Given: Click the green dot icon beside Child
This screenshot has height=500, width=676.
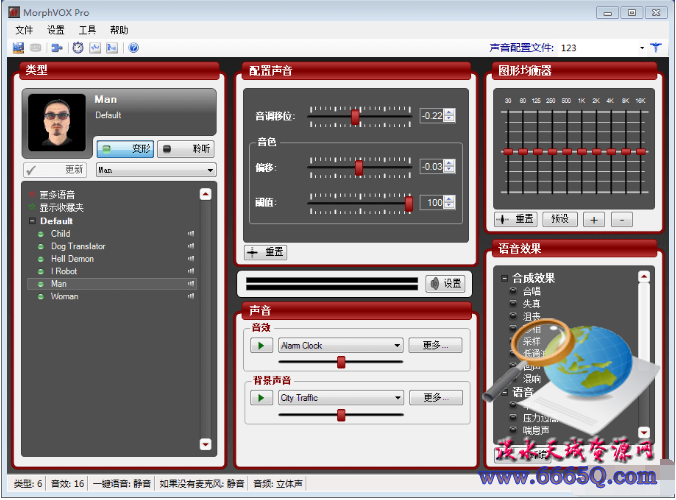Looking at the screenshot, I should [41, 234].
